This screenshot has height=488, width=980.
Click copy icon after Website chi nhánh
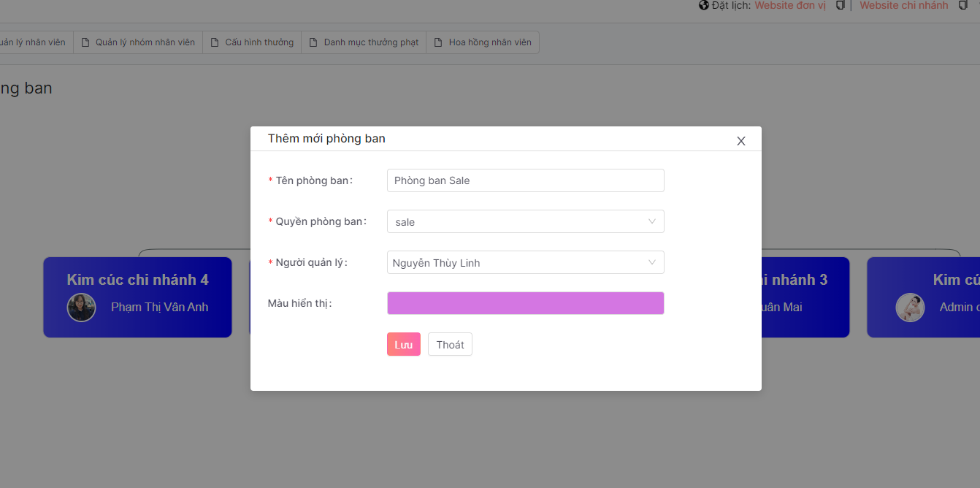(963, 5)
